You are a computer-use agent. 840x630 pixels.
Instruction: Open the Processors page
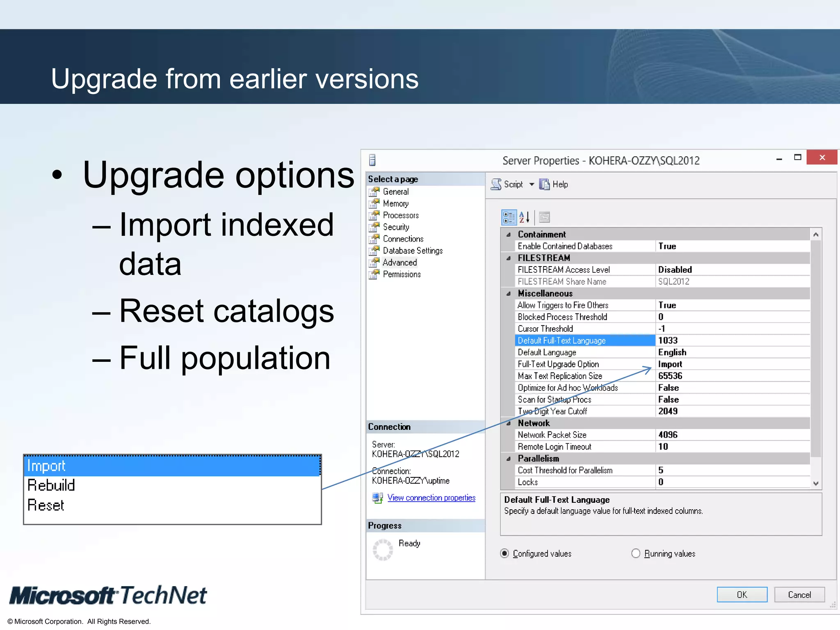click(x=401, y=215)
